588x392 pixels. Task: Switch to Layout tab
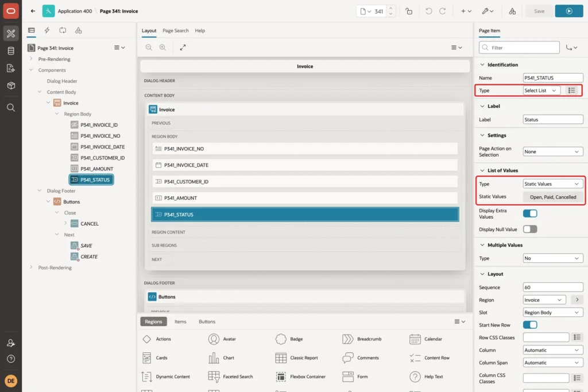click(x=149, y=31)
